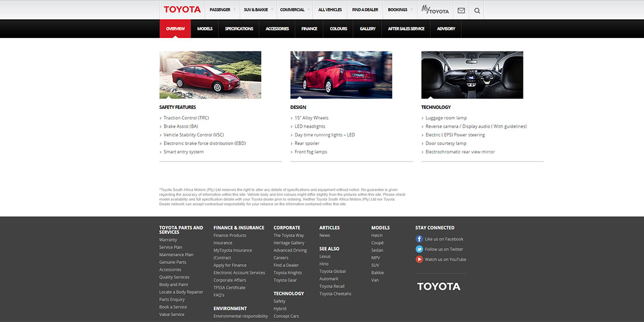Open the TFSSA Certificate link
644x322 pixels.
coord(229,287)
